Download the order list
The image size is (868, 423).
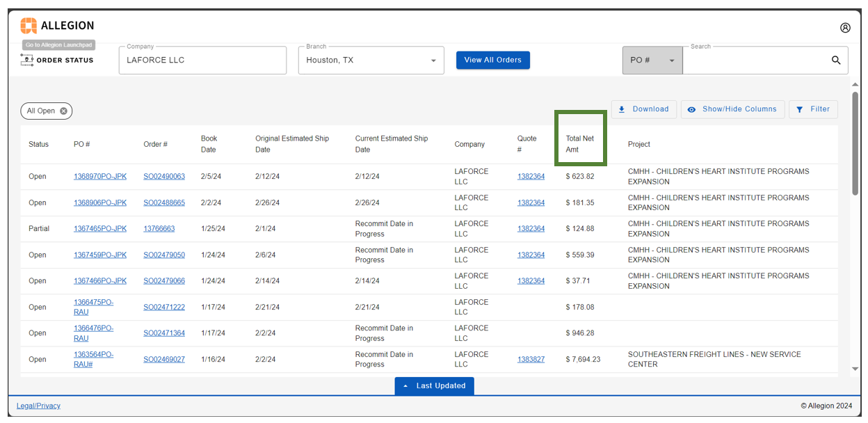tap(644, 109)
